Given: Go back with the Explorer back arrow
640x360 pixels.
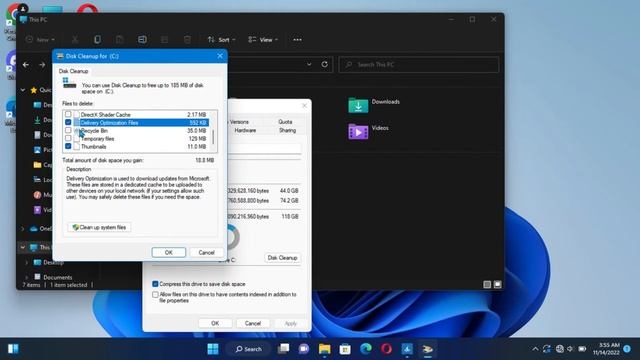Looking at the screenshot, I should tap(26, 64).
